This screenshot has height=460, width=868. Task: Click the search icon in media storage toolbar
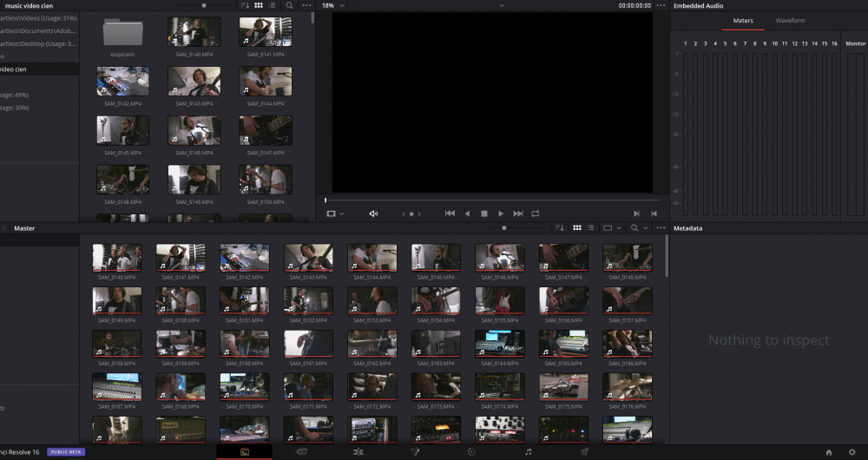289,5
